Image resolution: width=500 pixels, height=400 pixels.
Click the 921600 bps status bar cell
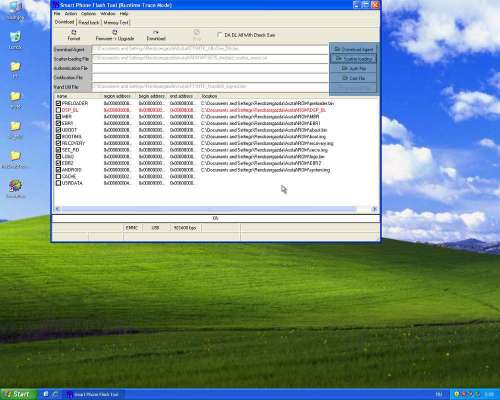[x=185, y=228]
